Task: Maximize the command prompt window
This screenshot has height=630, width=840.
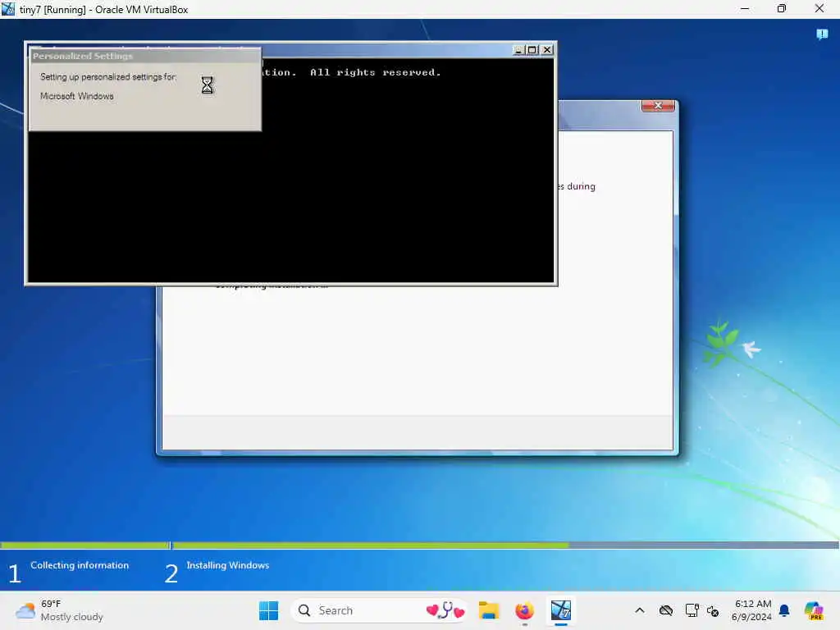Action: 532,50
